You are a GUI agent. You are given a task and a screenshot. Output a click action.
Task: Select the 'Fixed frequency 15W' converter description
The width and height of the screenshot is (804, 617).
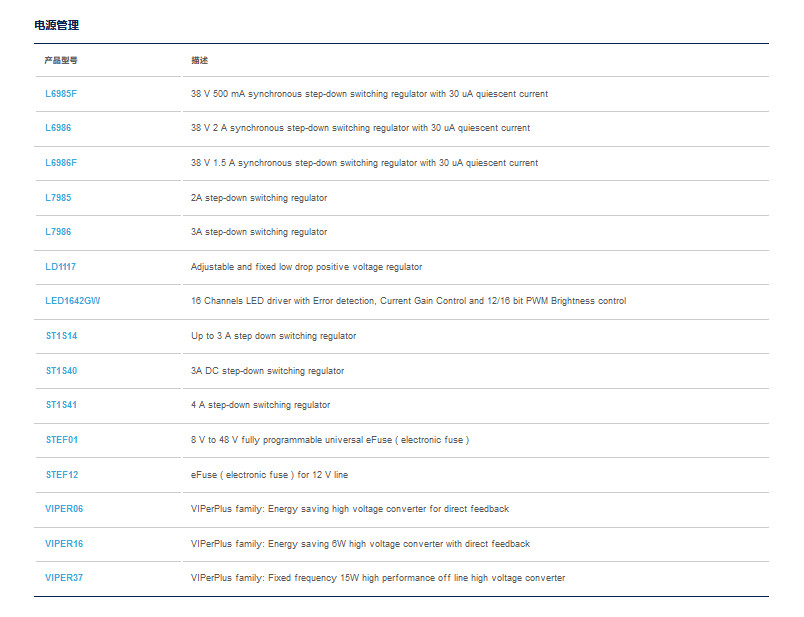pos(377,578)
